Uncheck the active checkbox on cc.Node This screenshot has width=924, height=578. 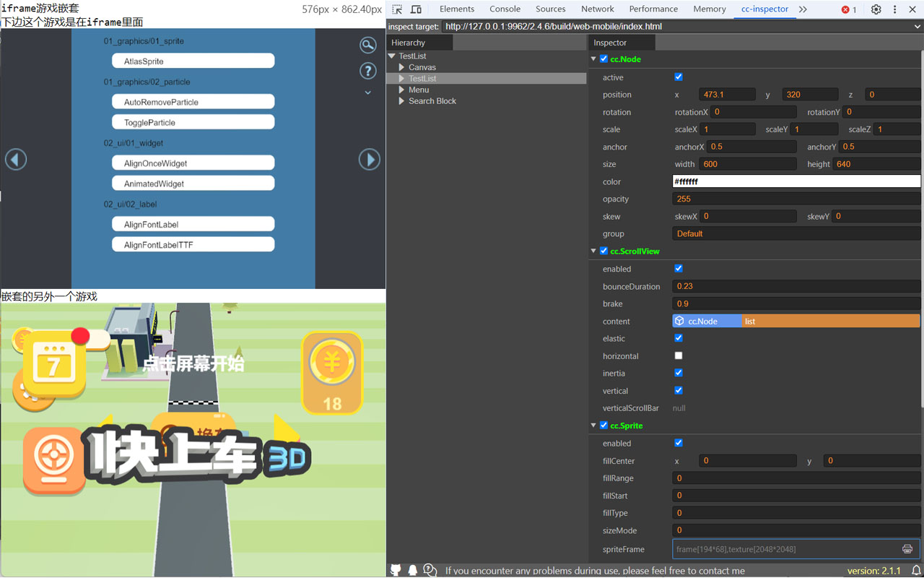coord(676,77)
